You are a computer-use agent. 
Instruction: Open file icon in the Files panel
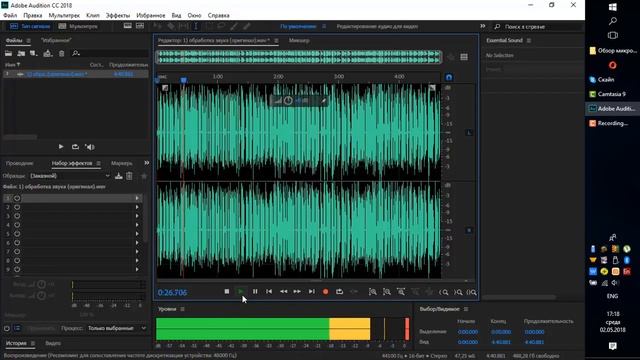point(8,53)
